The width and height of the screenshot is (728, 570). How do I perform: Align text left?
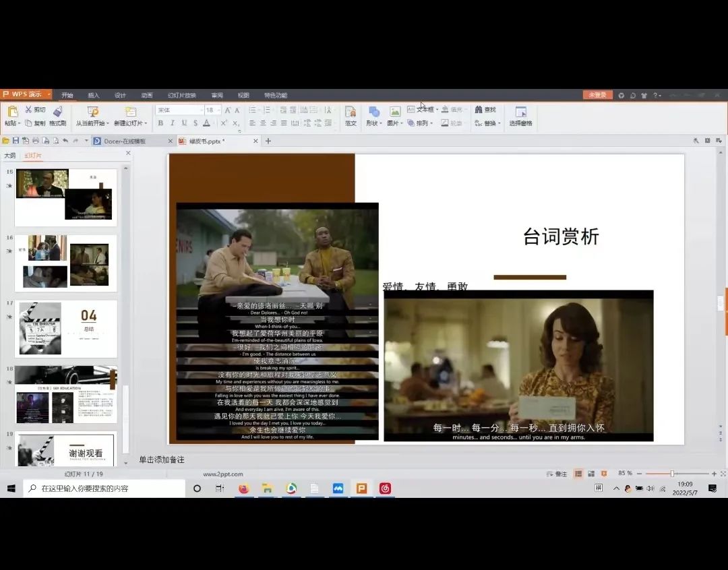pyautogui.click(x=252, y=123)
